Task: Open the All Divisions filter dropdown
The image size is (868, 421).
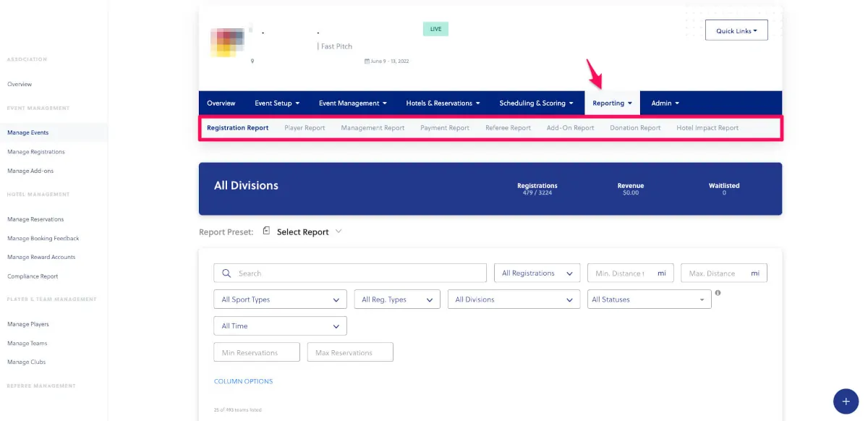Action: (x=514, y=299)
